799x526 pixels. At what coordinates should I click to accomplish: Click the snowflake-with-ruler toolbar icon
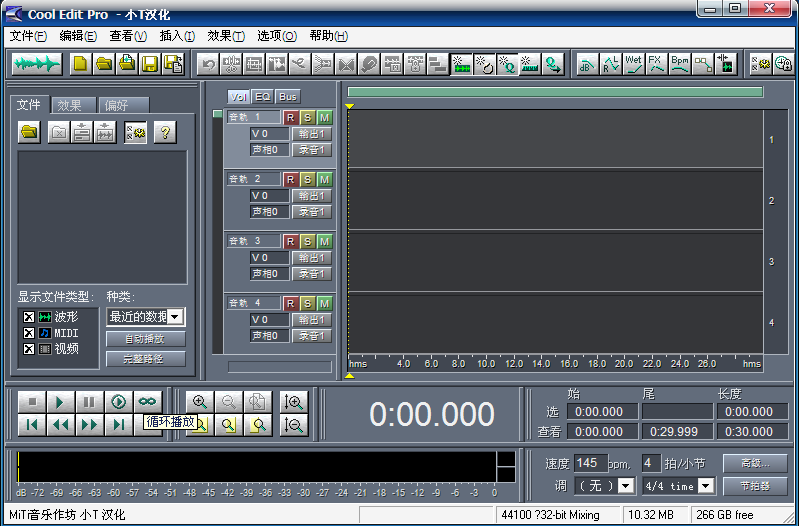coord(530,64)
